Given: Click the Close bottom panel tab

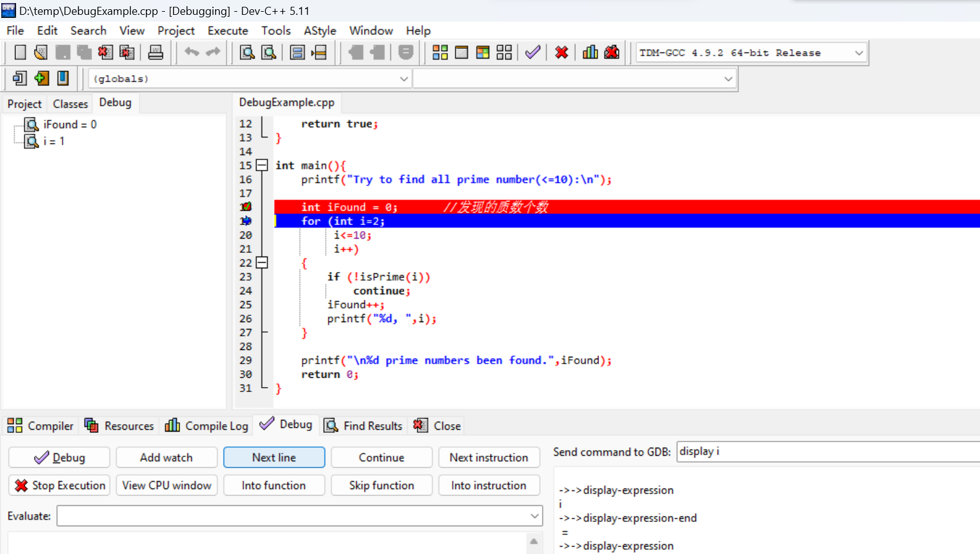Looking at the screenshot, I should [x=437, y=425].
